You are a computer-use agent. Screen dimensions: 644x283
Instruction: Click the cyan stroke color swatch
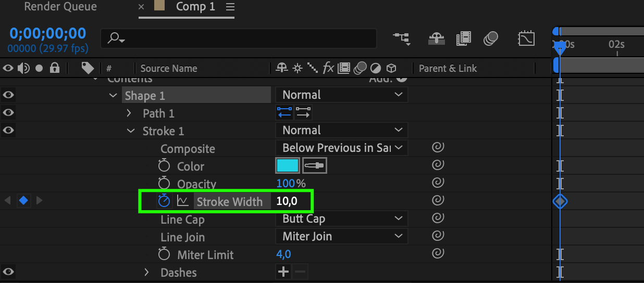point(288,166)
